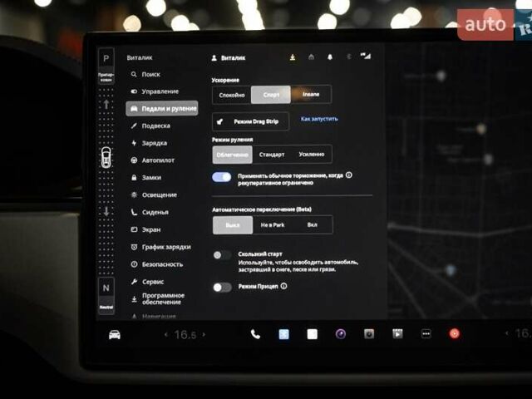Go to the Автопилот menu item
532x399 pixels.
[x=158, y=160]
